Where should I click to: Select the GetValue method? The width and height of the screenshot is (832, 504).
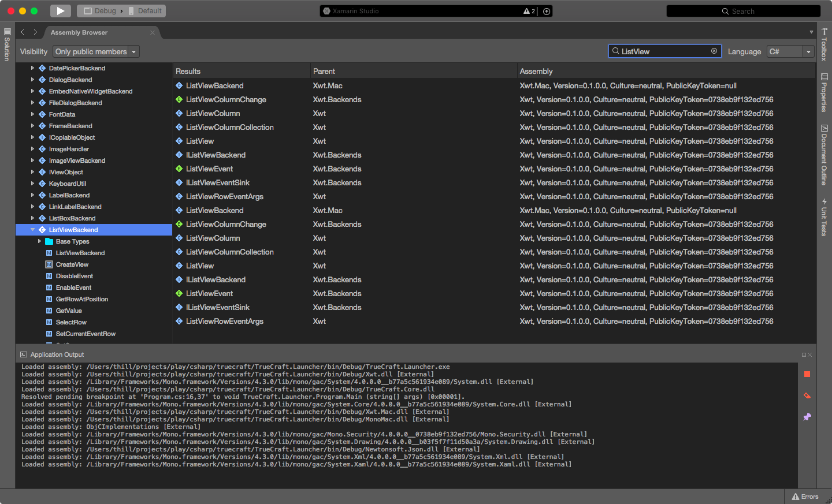click(69, 311)
